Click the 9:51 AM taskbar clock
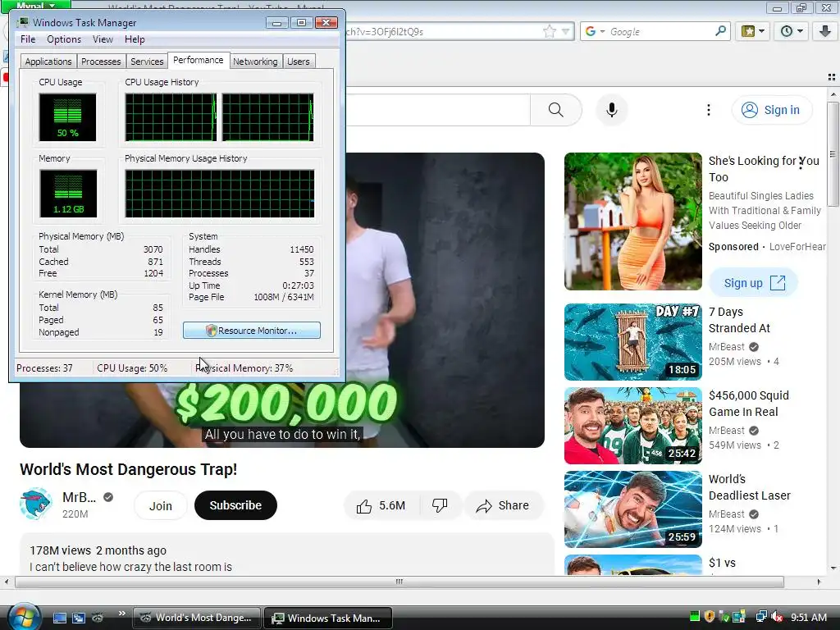This screenshot has height=630, width=840. coord(809,617)
